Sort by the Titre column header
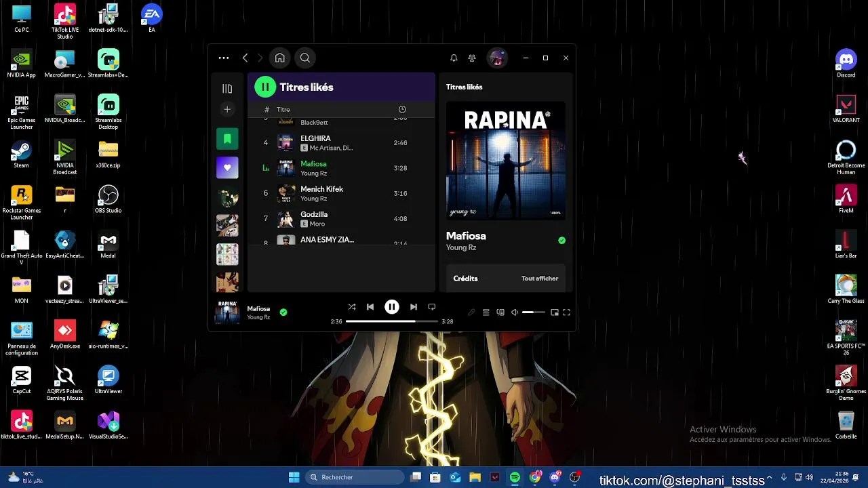The width and height of the screenshot is (868, 488). [x=283, y=110]
